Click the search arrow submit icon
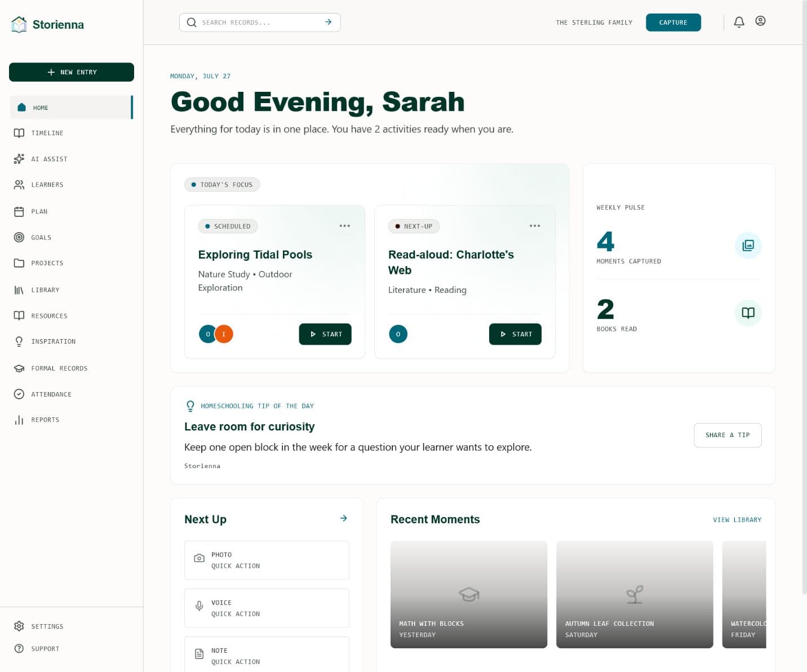Viewport: 807px width, 672px height. pyautogui.click(x=328, y=22)
